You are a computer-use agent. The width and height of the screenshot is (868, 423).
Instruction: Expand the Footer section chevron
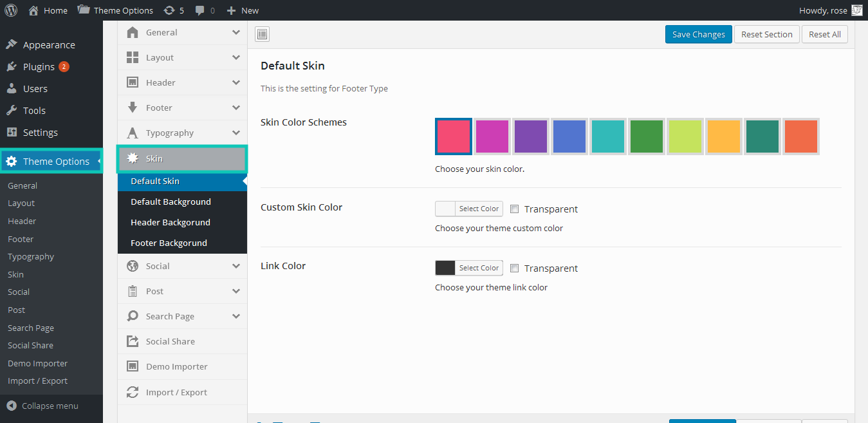236,108
